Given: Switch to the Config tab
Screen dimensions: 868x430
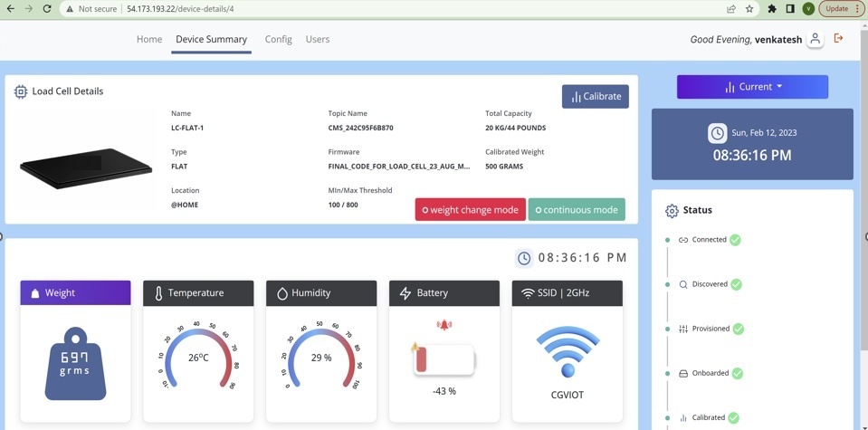Looking at the screenshot, I should pyautogui.click(x=278, y=40).
